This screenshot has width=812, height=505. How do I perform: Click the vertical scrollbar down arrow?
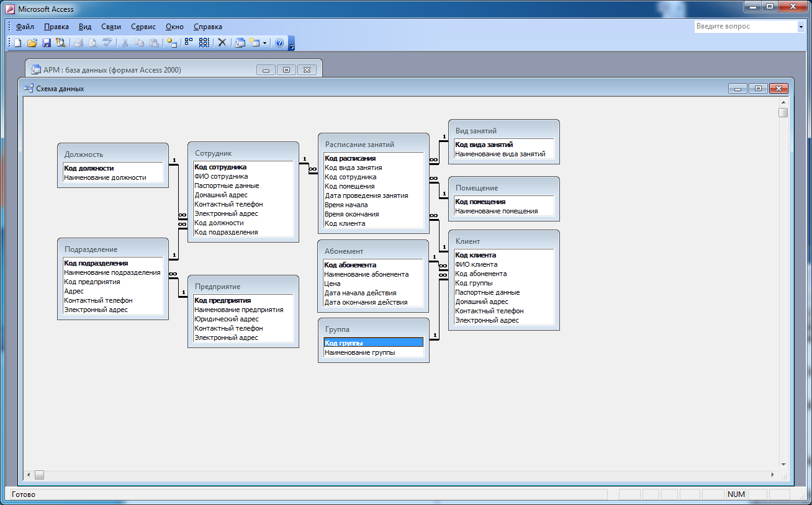(x=783, y=464)
